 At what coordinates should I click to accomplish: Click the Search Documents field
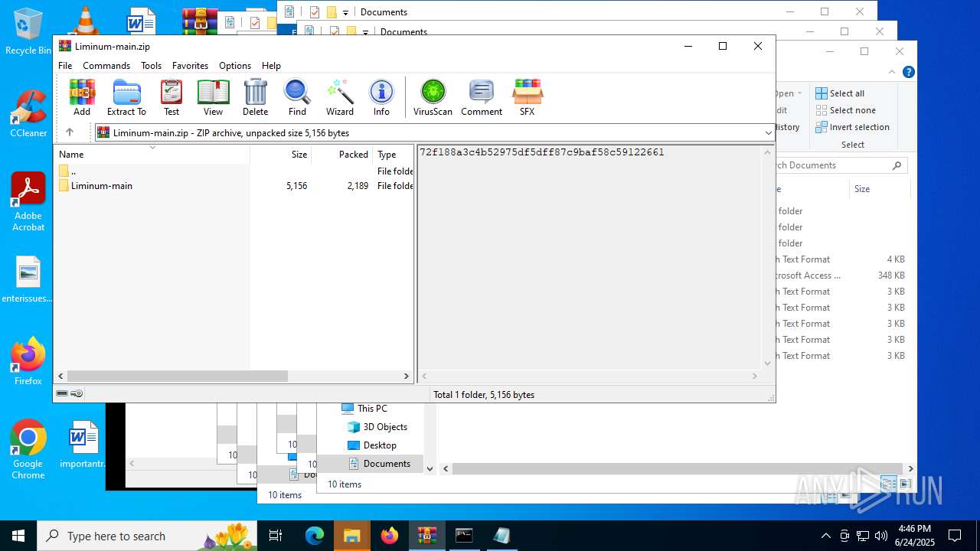(841, 165)
